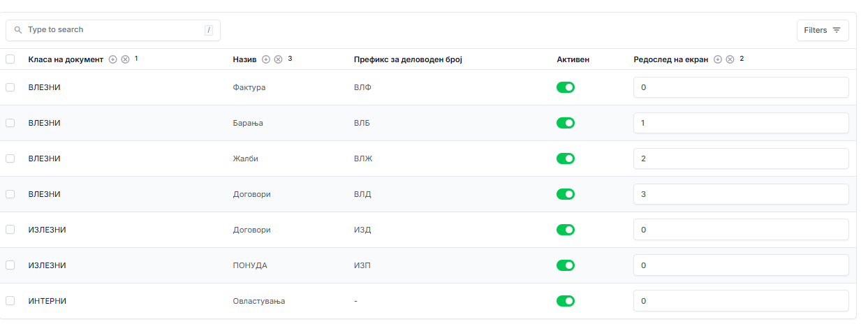The image size is (868, 324).
Task: Check the Жалби row checkbox
Action: 10,159
